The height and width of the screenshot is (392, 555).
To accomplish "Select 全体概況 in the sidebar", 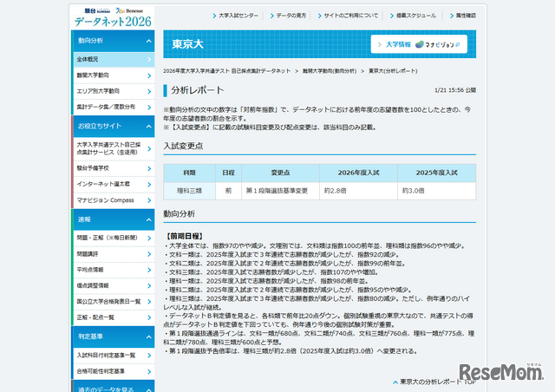I will (114, 60).
